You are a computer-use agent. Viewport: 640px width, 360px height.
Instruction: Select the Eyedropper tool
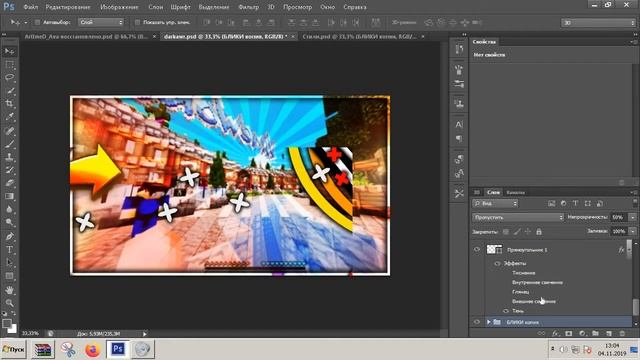pos(9,117)
